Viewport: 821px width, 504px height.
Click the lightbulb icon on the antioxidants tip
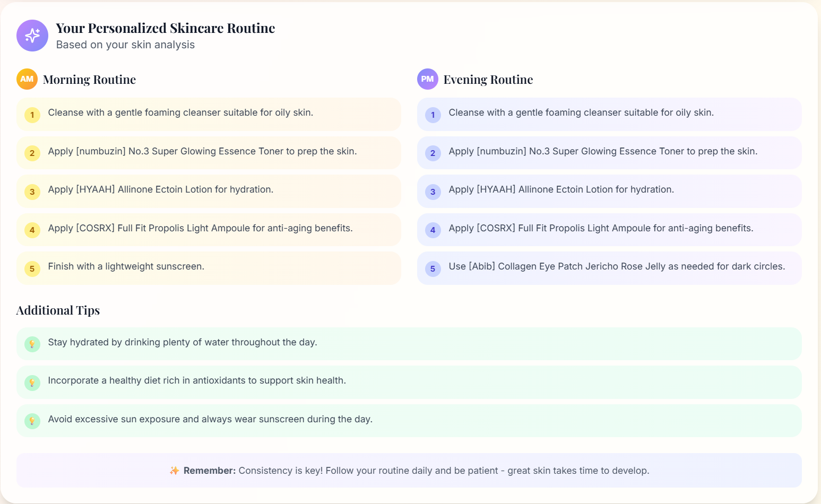(32, 382)
